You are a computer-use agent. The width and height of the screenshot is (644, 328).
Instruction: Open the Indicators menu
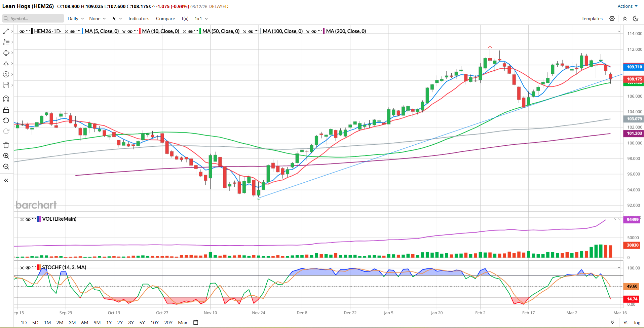click(139, 19)
